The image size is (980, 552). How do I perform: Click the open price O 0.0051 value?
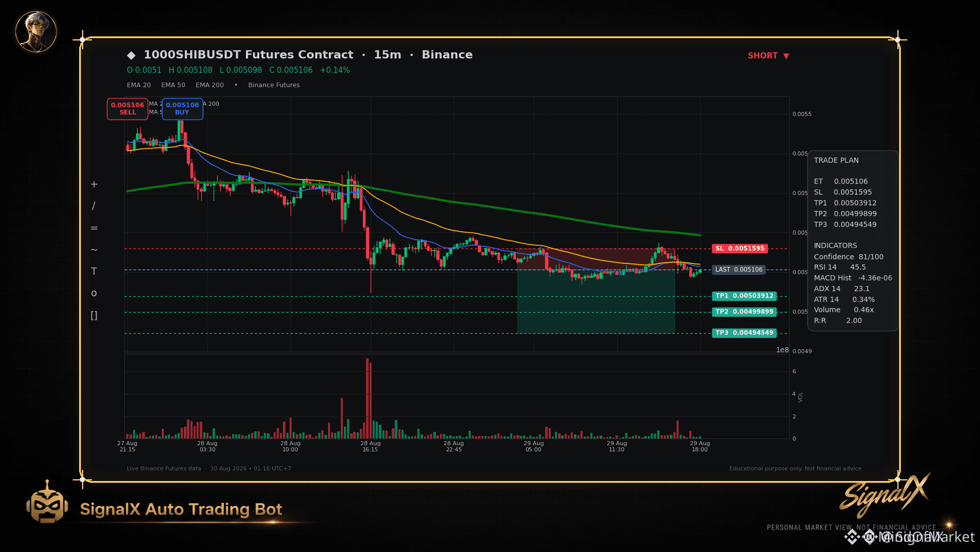point(144,70)
